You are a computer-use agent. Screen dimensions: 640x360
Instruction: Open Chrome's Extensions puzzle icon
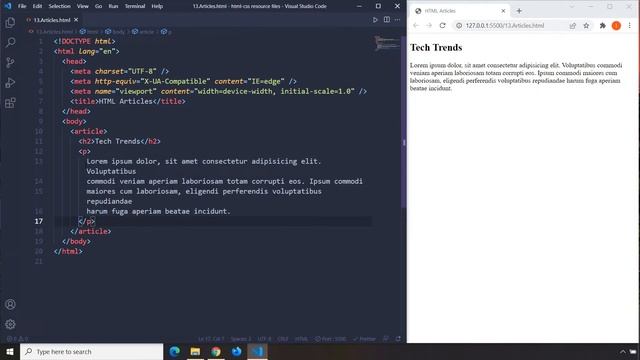[x=602, y=25]
